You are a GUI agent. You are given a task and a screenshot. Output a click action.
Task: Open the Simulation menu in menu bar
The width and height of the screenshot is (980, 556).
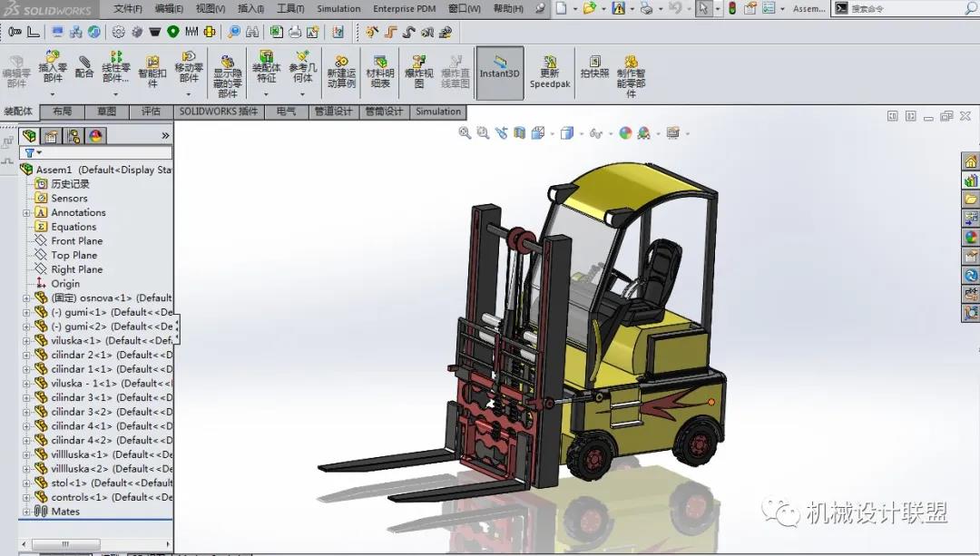(338, 9)
